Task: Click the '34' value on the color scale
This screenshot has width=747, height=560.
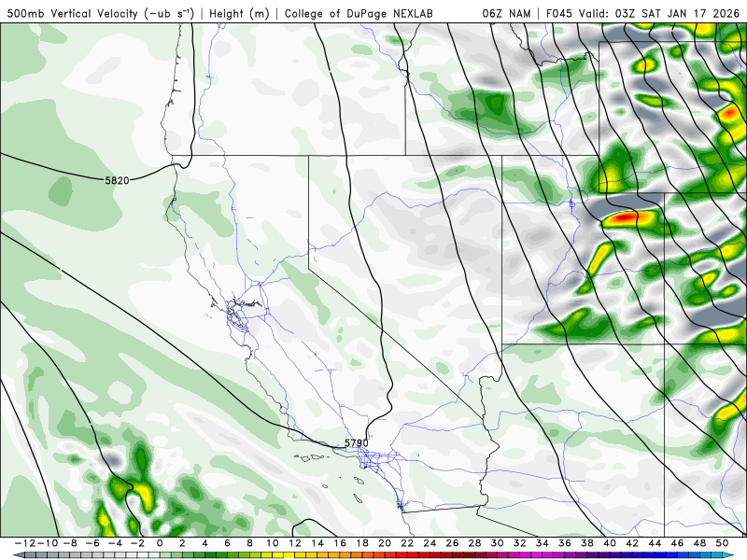Action: [543, 543]
